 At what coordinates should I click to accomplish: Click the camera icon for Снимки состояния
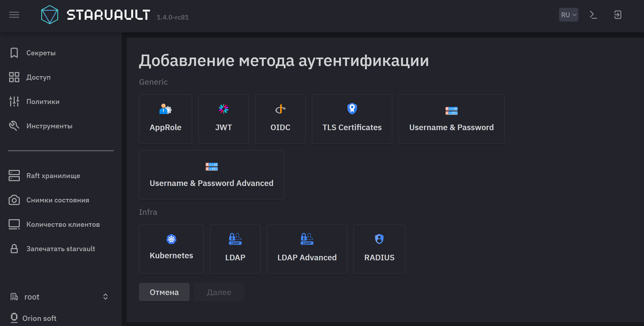click(x=14, y=200)
